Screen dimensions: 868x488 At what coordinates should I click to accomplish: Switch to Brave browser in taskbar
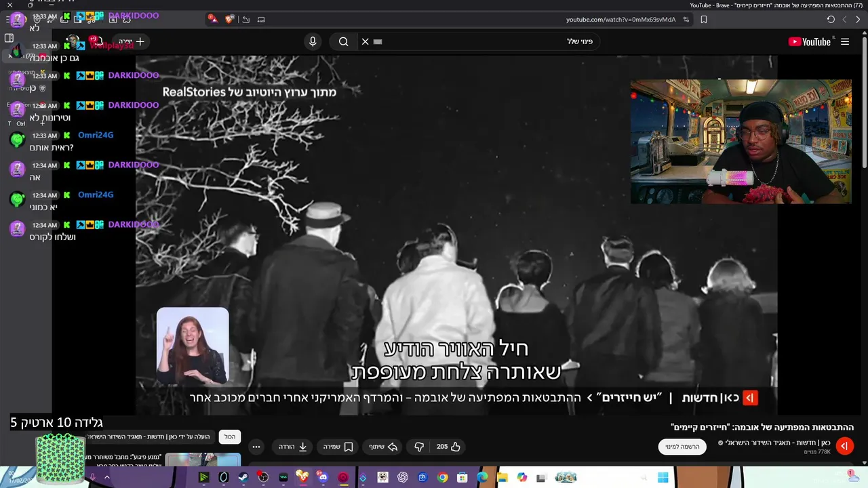[x=302, y=478]
